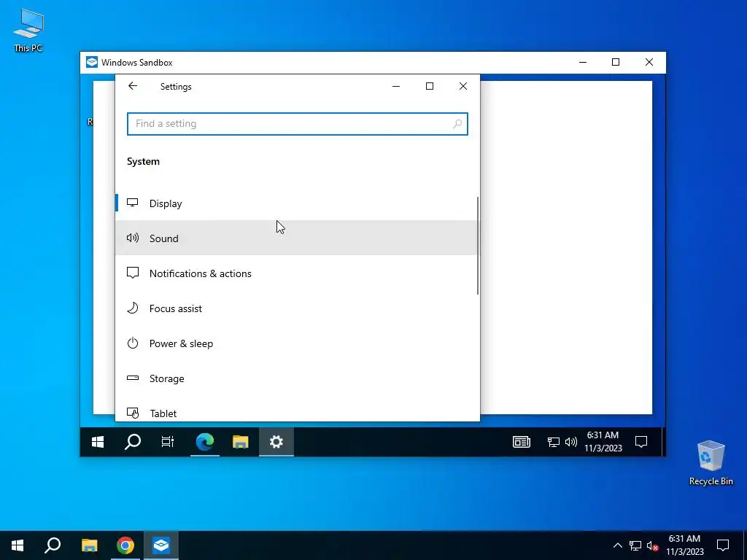
Task: Select the This PC desktop icon
Action: [28, 31]
